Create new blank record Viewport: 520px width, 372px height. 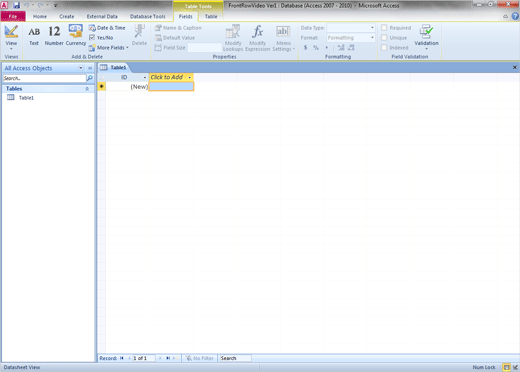[175, 358]
